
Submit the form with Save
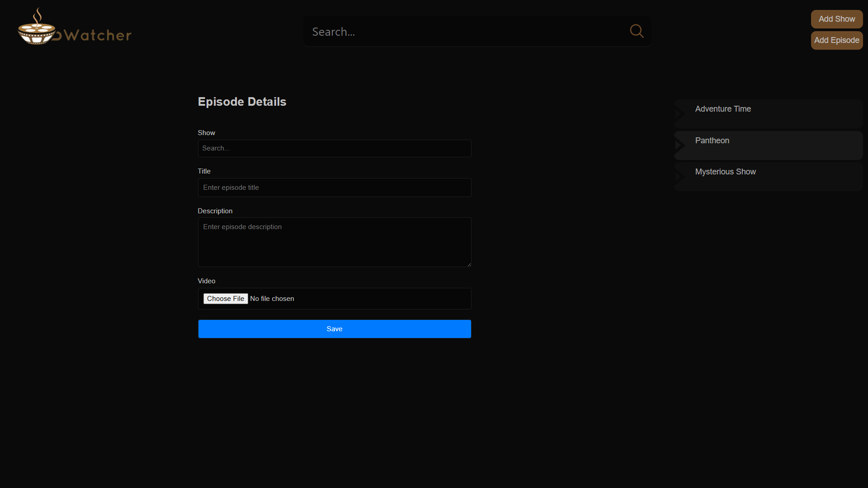[x=334, y=329]
